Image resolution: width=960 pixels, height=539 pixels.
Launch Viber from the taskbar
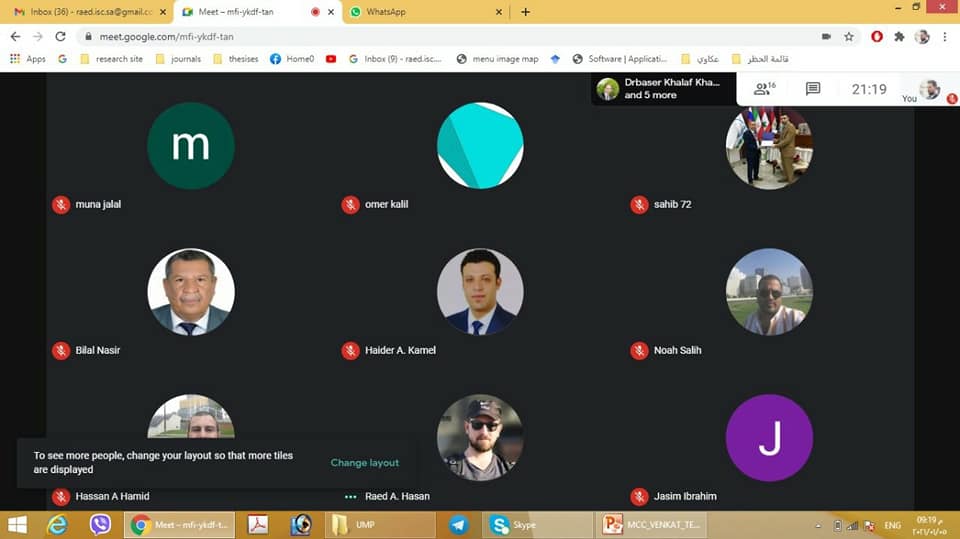click(x=100, y=524)
